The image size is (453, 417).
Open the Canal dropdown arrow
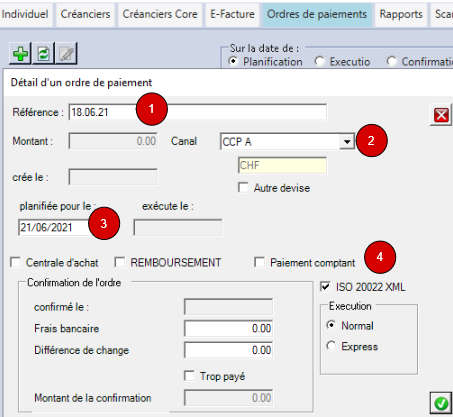(x=347, y=142)
